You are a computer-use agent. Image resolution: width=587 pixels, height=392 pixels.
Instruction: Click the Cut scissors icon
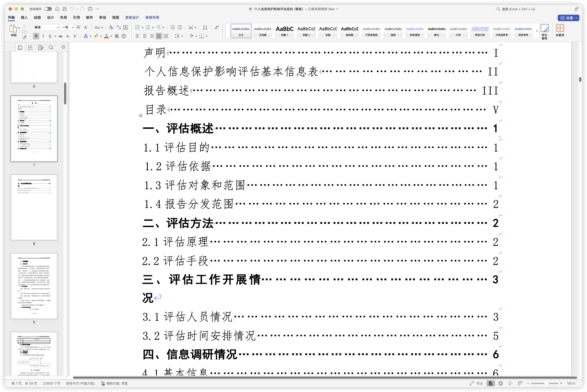point(24,26)
